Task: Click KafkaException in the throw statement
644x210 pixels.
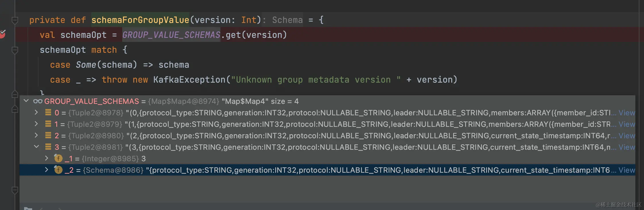Action: point(189,79)
